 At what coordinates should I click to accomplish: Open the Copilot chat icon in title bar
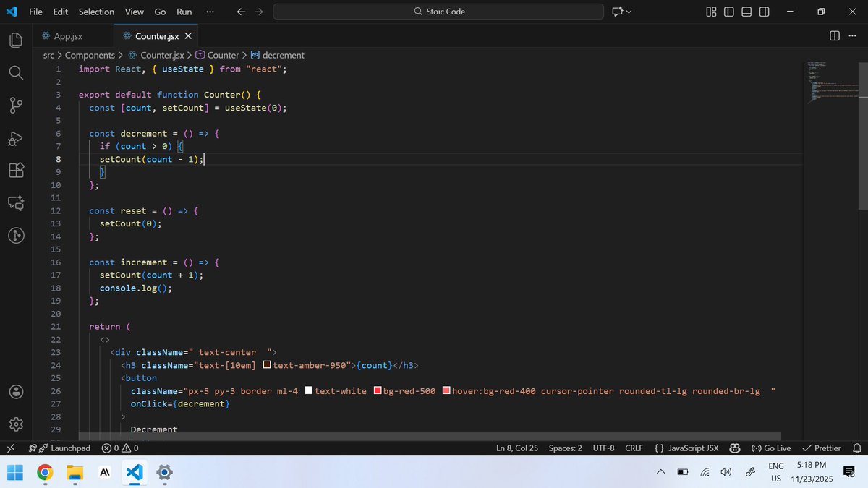click(x=617, y=12)
